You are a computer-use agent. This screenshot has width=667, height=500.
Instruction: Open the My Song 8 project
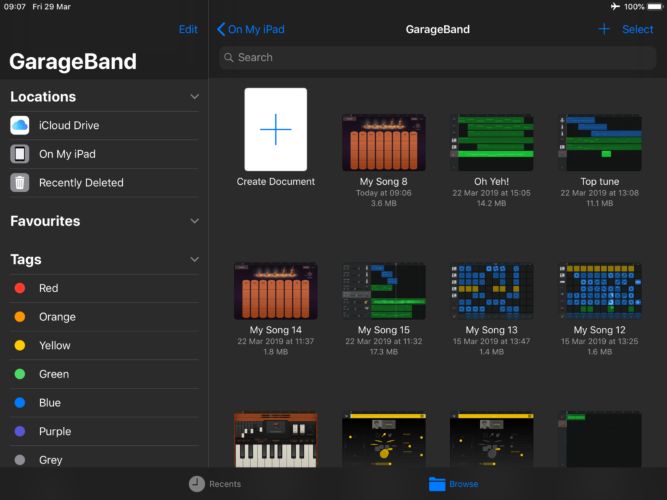point(384,142)
